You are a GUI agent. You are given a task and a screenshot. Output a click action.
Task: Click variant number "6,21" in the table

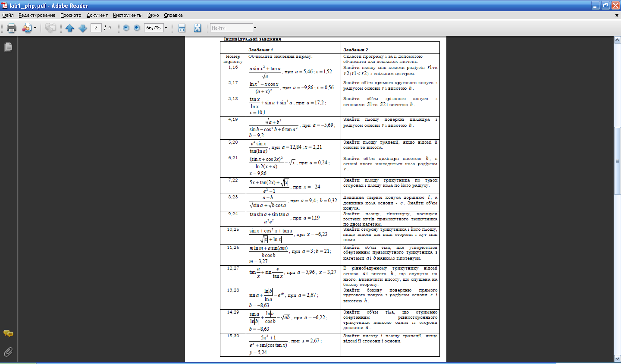pyautogui.click(x=233, y=157)
